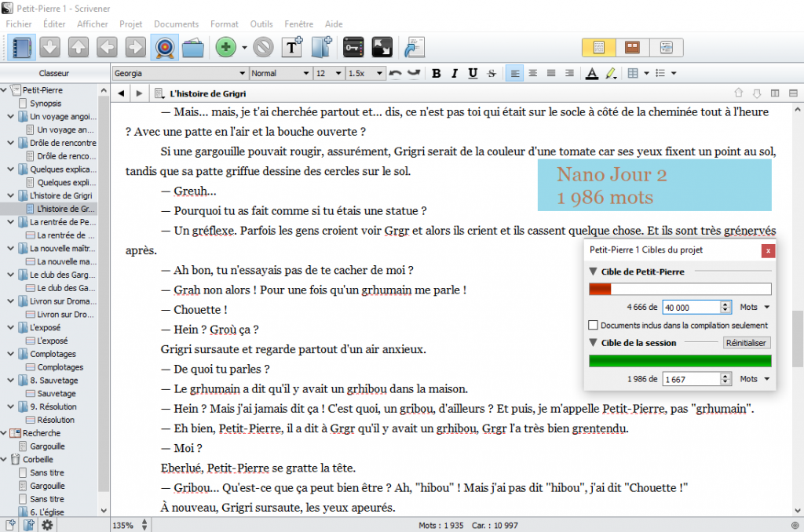
Task: Open the Éditer menu
Action: click(54, 24)
